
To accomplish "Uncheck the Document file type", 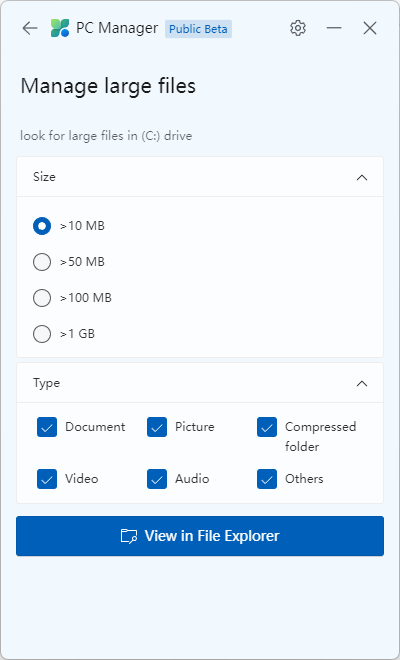I will (x=47, y=427).
